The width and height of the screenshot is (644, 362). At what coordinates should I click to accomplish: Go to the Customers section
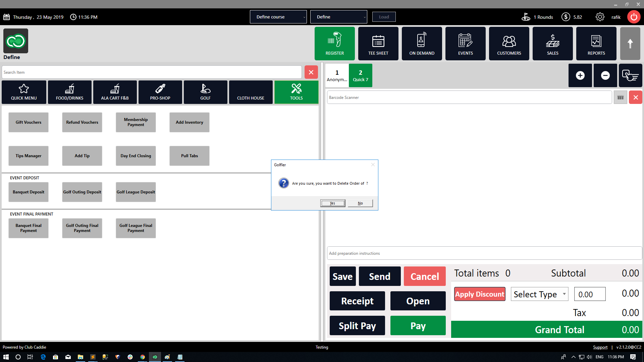(509, 44)
